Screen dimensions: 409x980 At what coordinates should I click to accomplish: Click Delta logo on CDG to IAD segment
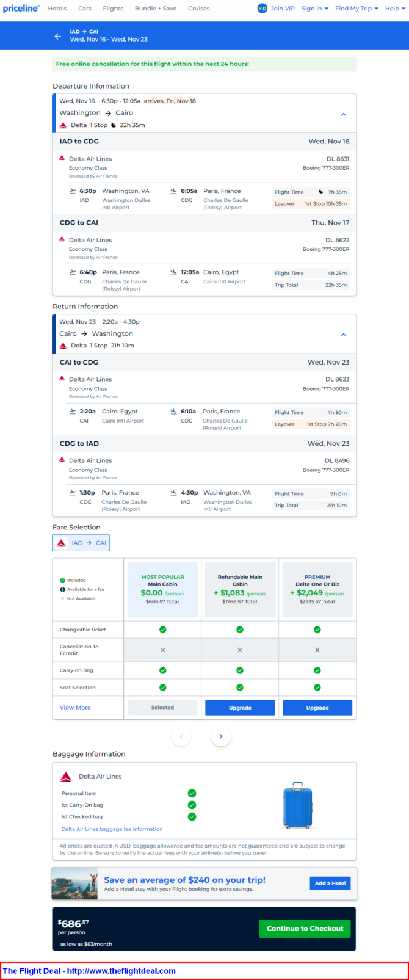(62, 460)
